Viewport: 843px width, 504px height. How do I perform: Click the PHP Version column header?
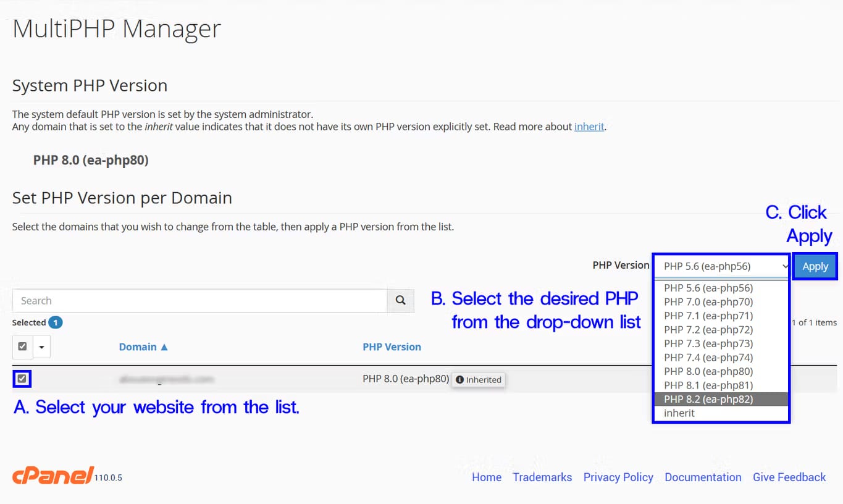pos(392,346)
